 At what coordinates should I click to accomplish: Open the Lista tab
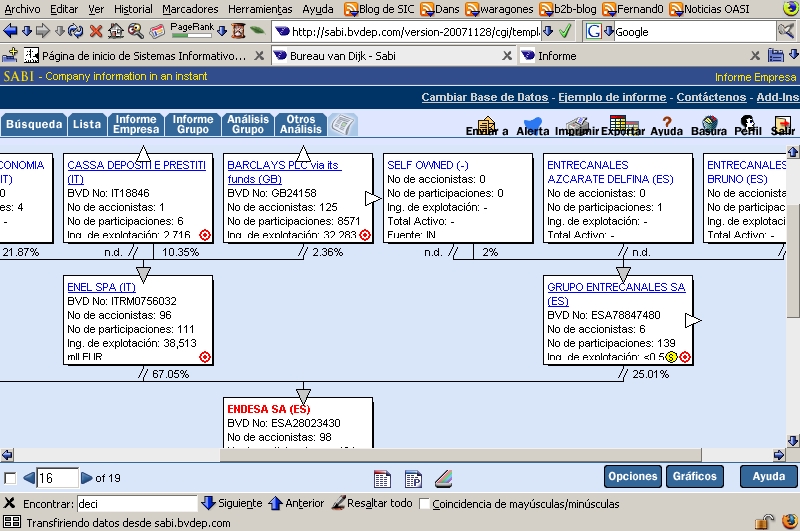click(87, 124)
